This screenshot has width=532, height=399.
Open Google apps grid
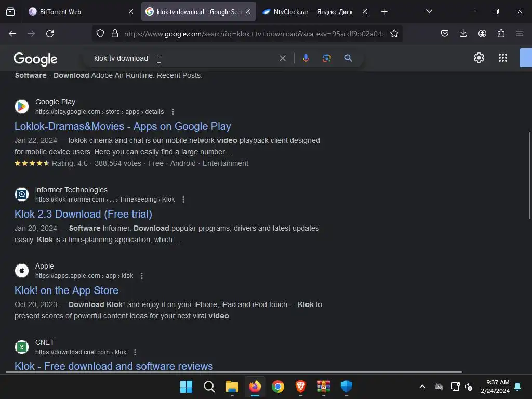tap(503, 58)
